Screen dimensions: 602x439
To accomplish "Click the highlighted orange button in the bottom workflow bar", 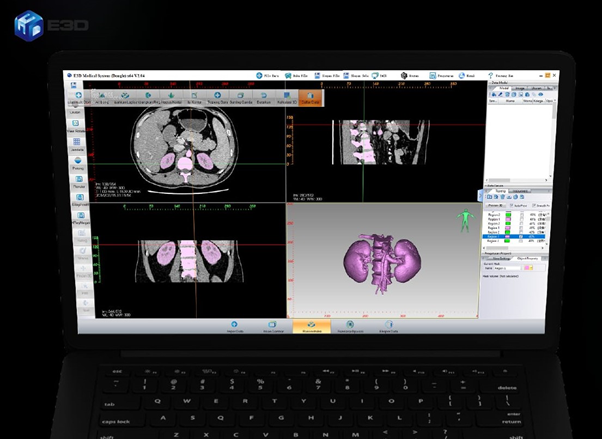I will click(311, 326).
